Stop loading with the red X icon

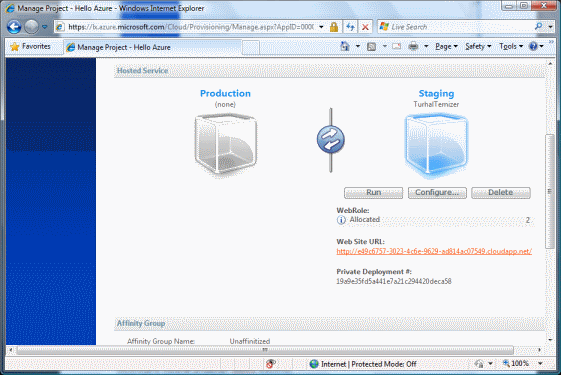(x=365, y=27)
